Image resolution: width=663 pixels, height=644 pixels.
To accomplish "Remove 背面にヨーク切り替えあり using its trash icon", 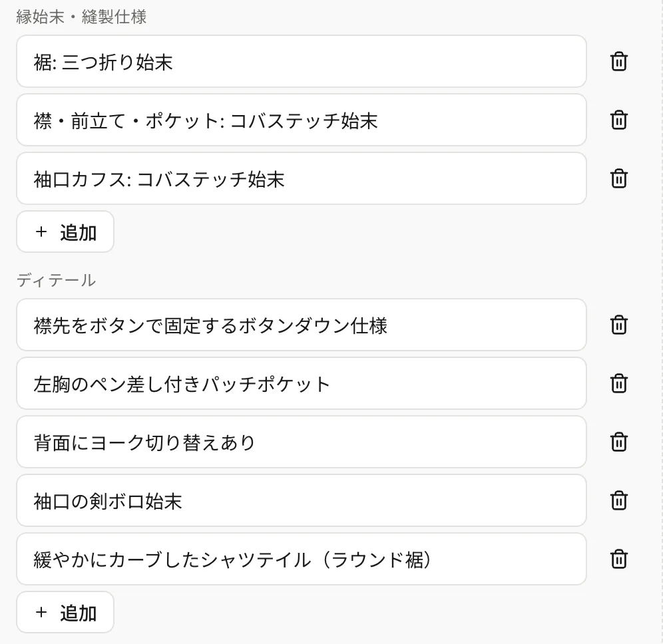I will pos(618,442).
